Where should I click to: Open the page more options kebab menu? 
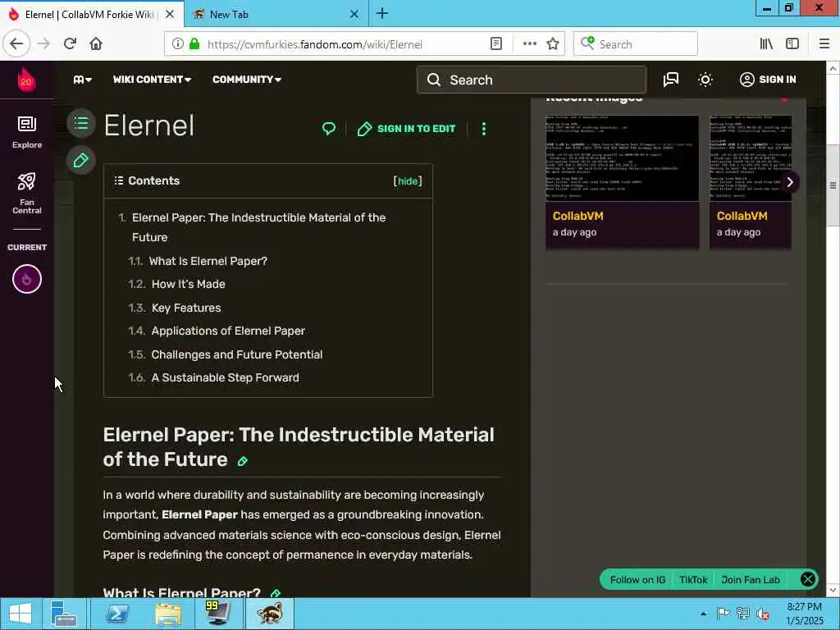(x=484, y=129)
